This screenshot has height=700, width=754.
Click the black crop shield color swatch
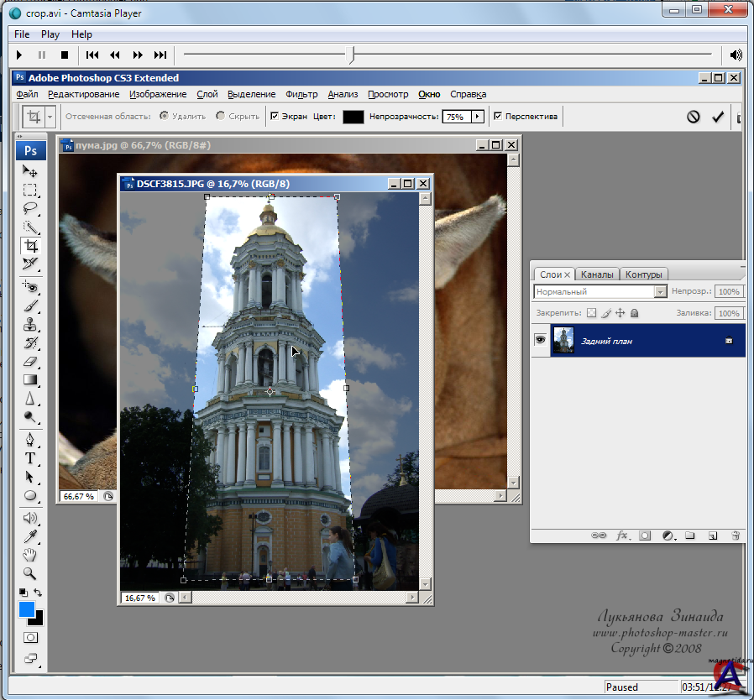353,117
